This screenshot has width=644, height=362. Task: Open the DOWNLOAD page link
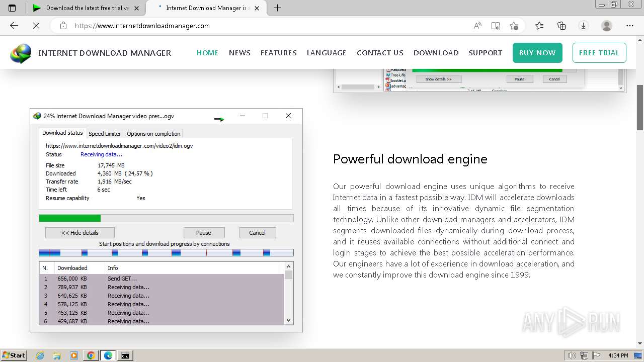[x=436, y=53]
